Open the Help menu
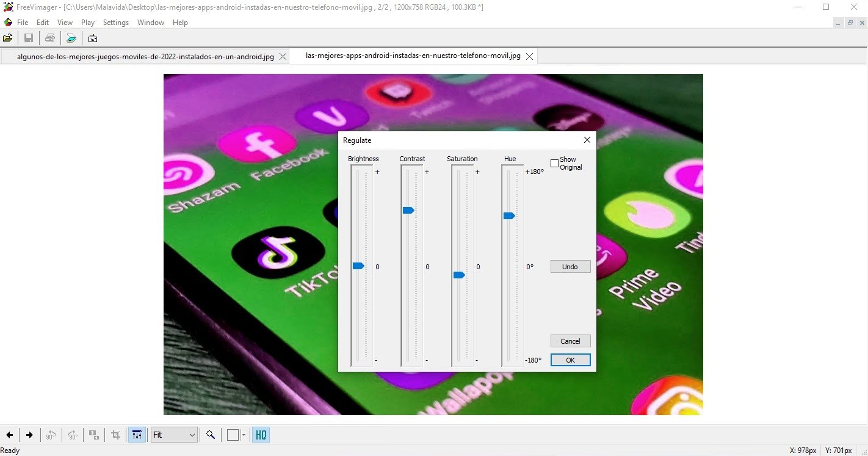This screenshot has width=868, height=456. [180, 23]
